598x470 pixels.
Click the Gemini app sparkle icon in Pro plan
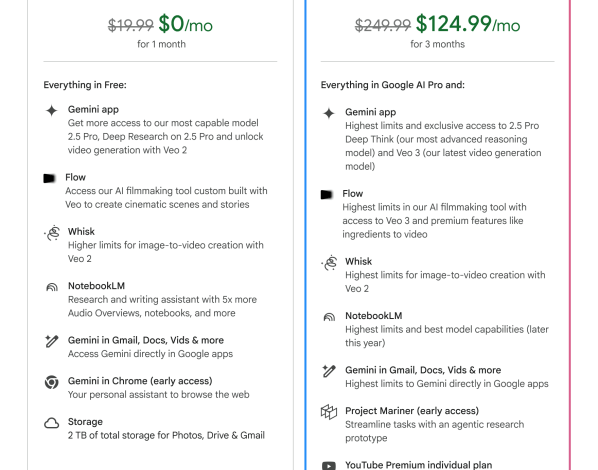tap(51, 111)
